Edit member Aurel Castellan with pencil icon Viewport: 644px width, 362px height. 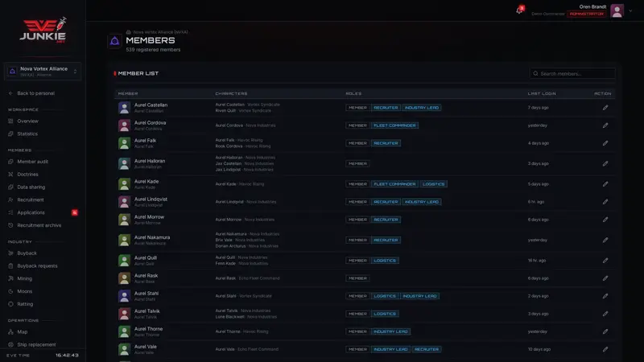click(605, 108)
